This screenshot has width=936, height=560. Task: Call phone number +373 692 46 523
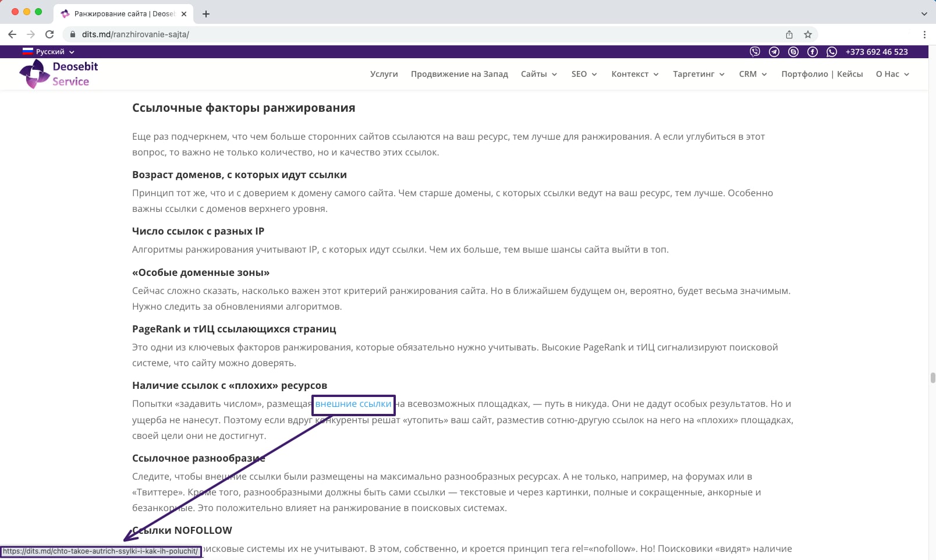(877, 52)
